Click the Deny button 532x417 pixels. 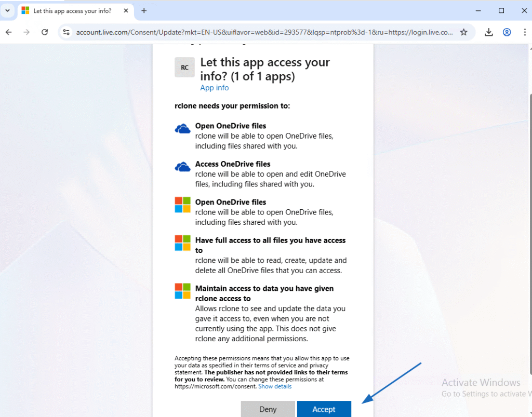(x=268, y=409)
